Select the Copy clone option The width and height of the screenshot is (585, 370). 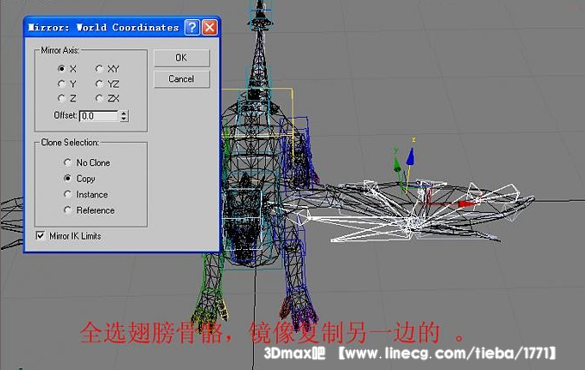(67, 178)
